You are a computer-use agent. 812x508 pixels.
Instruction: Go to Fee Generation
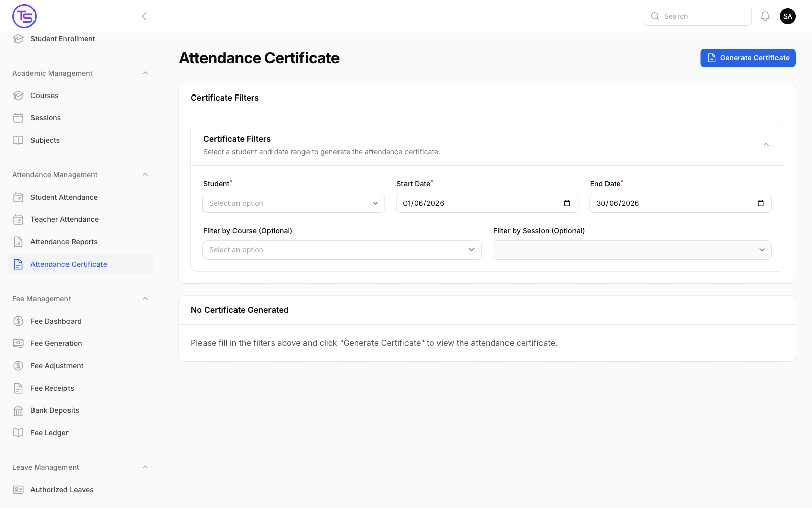click(81, 343)
